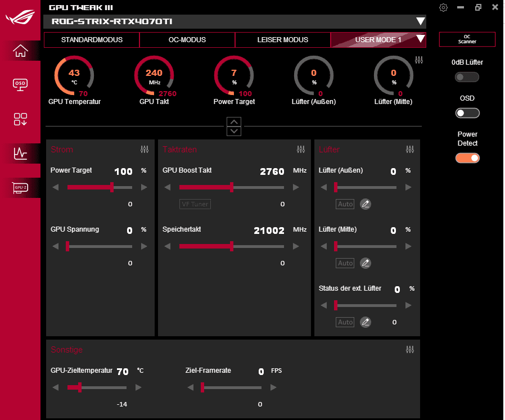This screenshot has height=420, width=505.
Task: Switch to Standardmodus
Action: (x=92, y=40)
